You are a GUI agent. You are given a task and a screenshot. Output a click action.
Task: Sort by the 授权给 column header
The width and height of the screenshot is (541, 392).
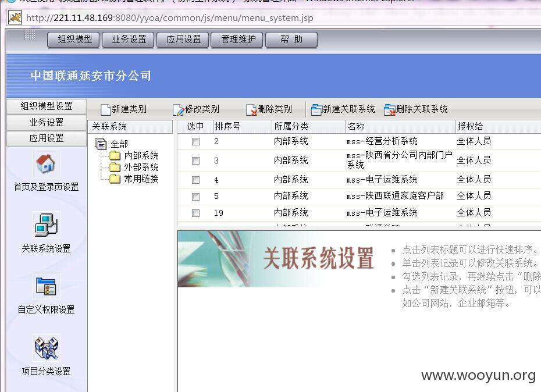point(498,127)
